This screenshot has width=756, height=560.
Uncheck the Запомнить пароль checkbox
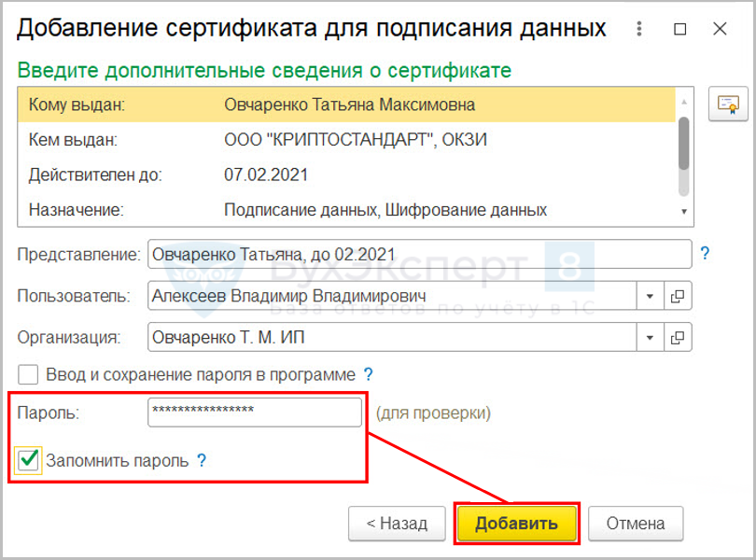coord(28,460)
